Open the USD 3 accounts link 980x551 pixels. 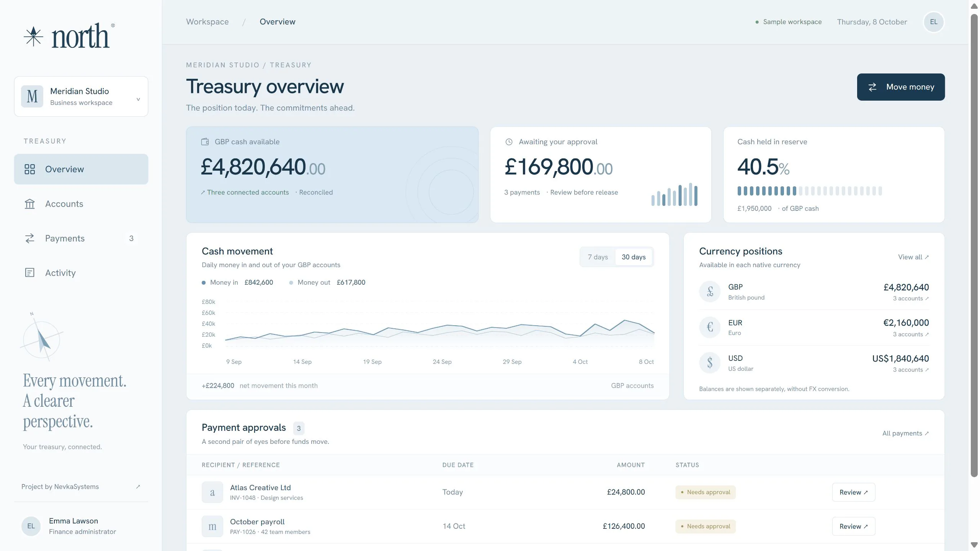(x=911, y=370)
